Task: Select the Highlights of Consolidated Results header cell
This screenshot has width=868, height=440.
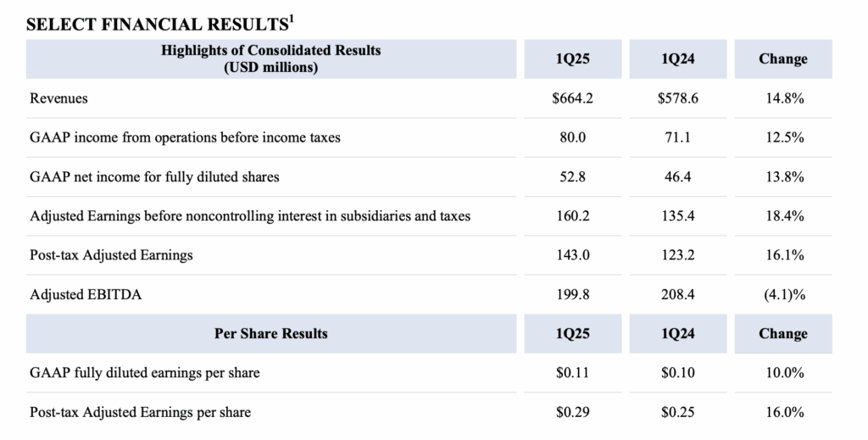Action: [x=271, y=58]
